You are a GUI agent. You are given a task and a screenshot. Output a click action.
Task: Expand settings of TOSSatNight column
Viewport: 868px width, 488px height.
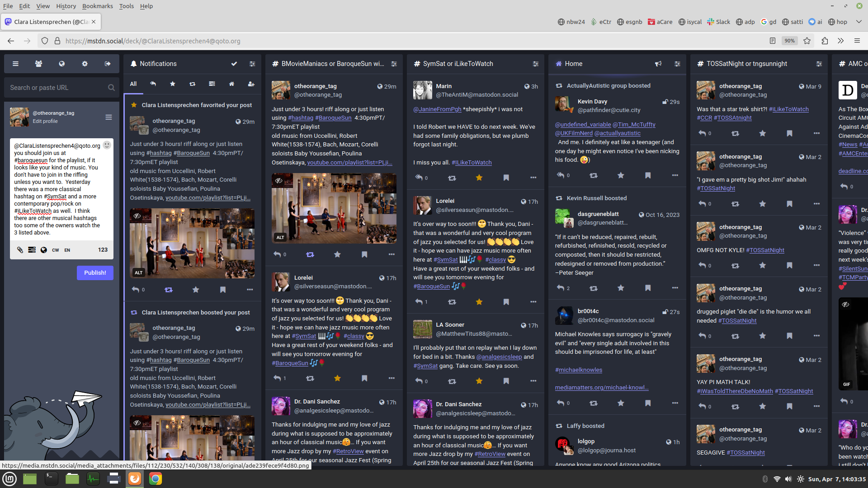(819, 64)
